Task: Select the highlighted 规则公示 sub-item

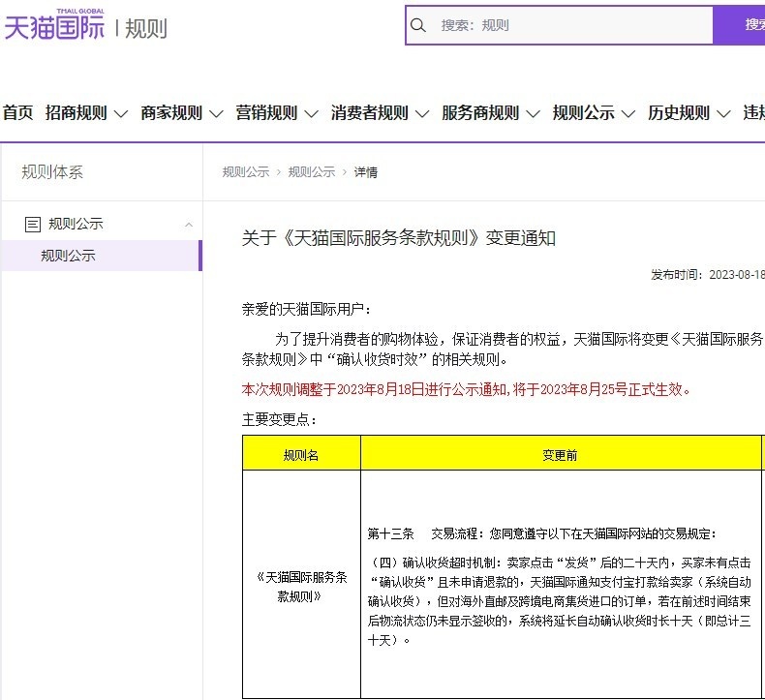Action: click(102, 256)
